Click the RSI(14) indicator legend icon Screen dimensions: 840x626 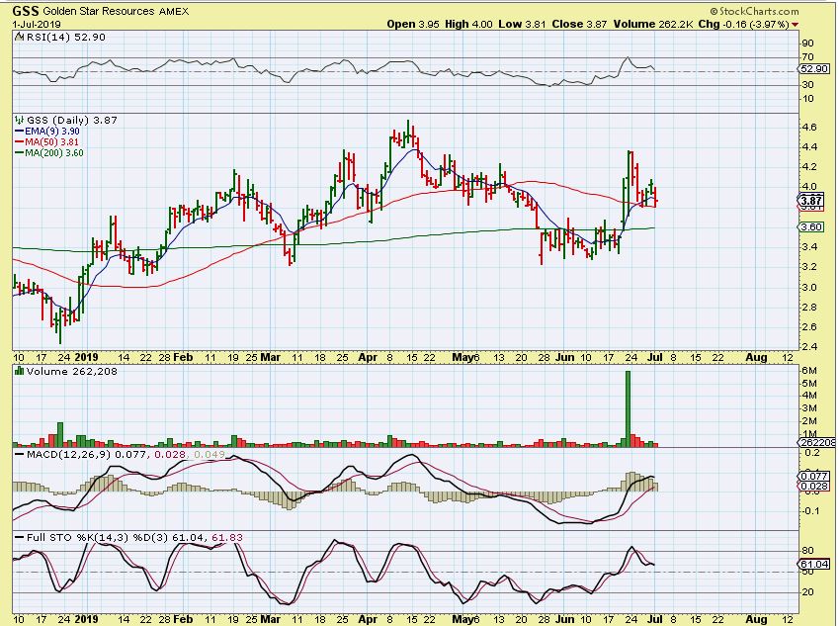(16, 38)
